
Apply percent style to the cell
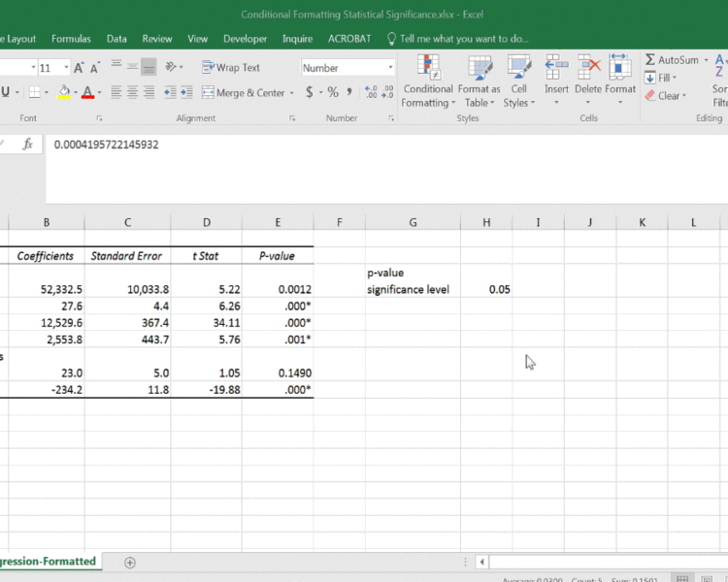pos(332,93)
